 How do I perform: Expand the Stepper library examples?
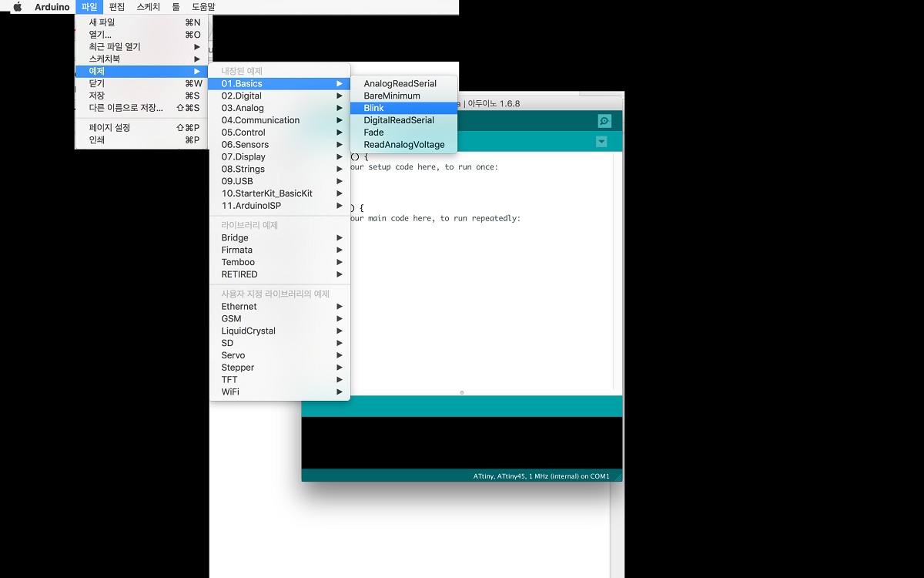(280, 368)
